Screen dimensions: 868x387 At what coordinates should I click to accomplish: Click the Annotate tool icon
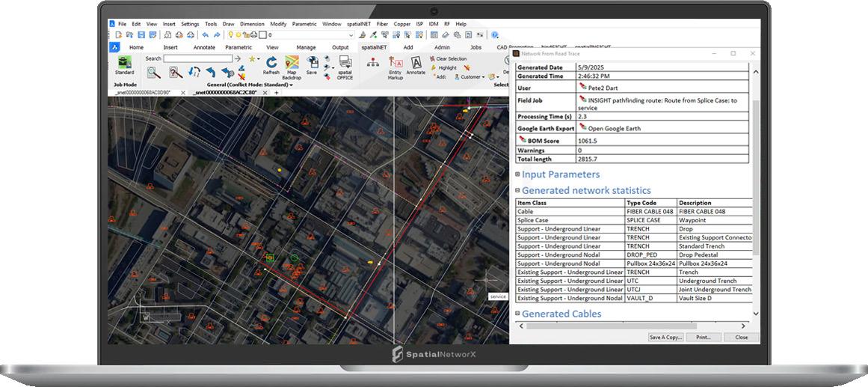coord(416,62)
